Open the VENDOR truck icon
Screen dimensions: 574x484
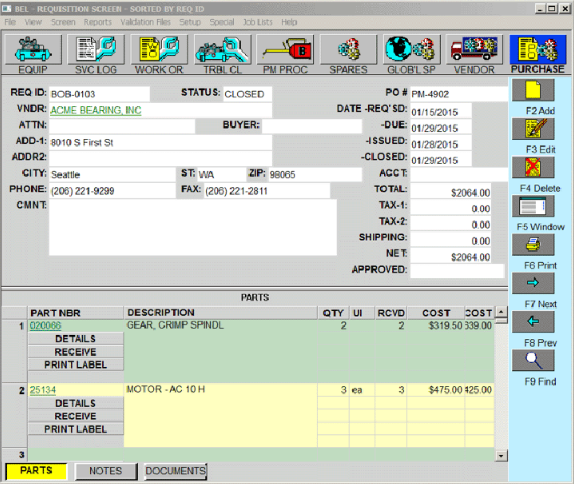[x=474, y=49]
